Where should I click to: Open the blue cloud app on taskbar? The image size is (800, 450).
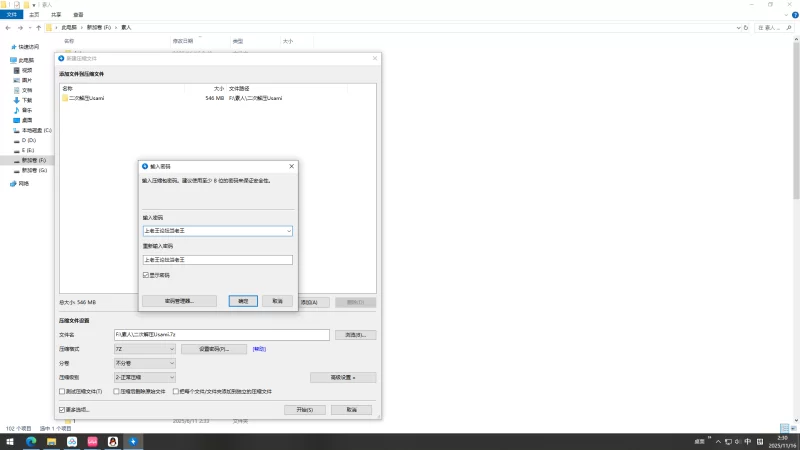72,442
